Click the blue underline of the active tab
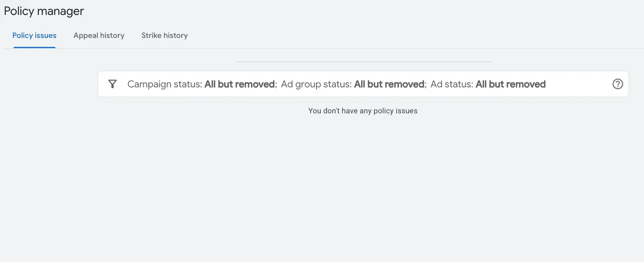The height and width of the screenshot is (262, 644). pyautogui.click(x=34, y=48)
